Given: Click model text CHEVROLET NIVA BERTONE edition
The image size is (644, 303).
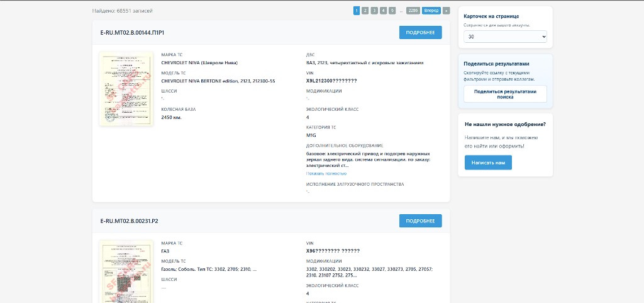Looking at the screenshot, I should tap(218, 81).
